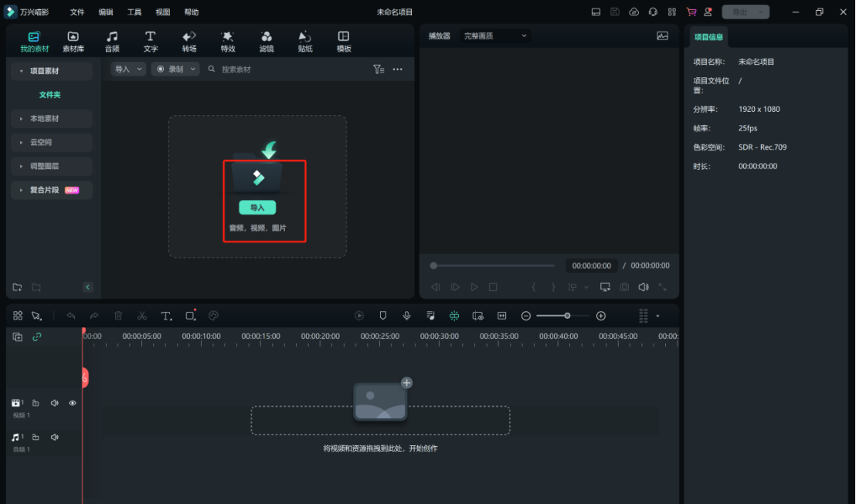
Task: Expand the 本地素材 tree item
Action: coord(51,119)
